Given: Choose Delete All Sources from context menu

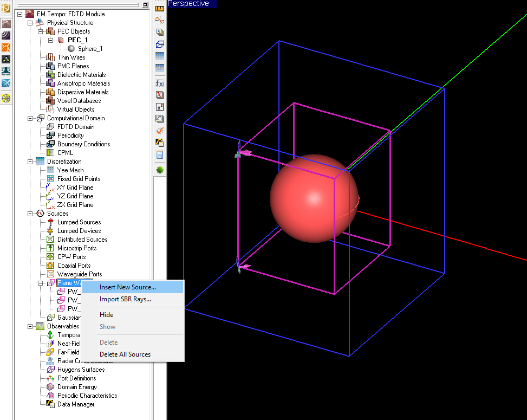Looking at the screenshot, I should (x=125, y=354).
